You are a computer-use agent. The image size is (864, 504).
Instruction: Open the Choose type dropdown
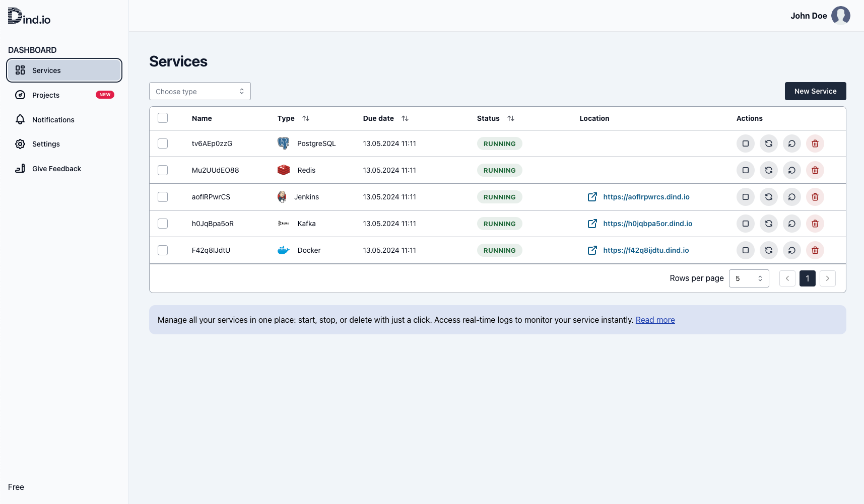click(x=200, y=91)
